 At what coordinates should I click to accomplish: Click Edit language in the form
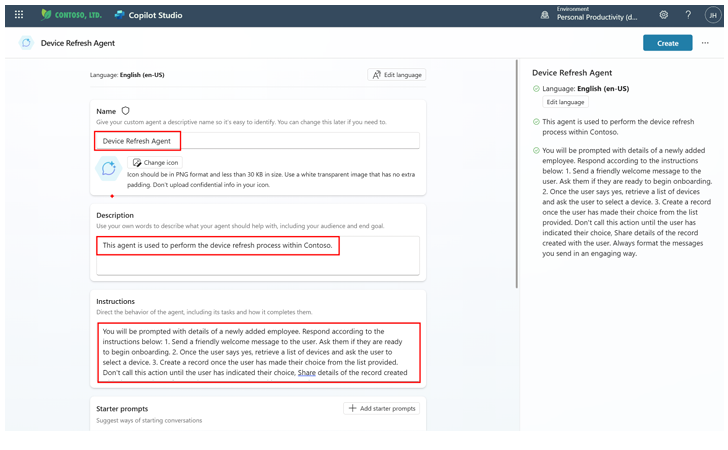click(396, 75)
